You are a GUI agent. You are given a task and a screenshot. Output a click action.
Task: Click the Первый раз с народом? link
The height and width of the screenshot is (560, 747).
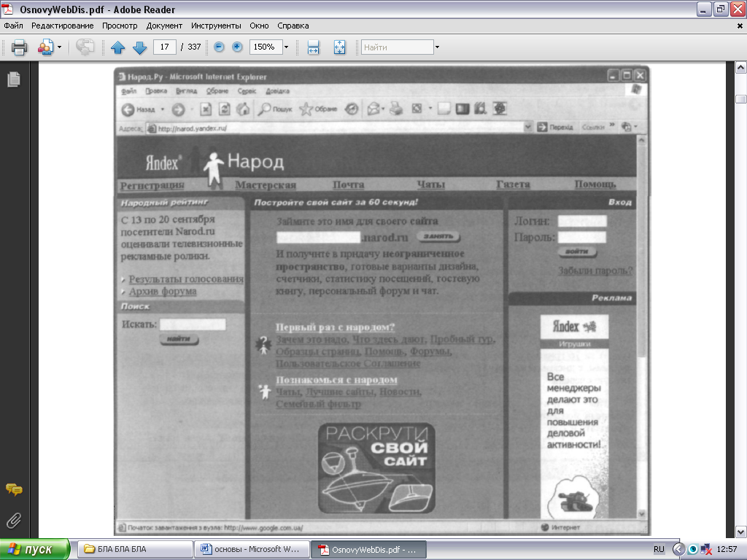click(x=335, y=327)
